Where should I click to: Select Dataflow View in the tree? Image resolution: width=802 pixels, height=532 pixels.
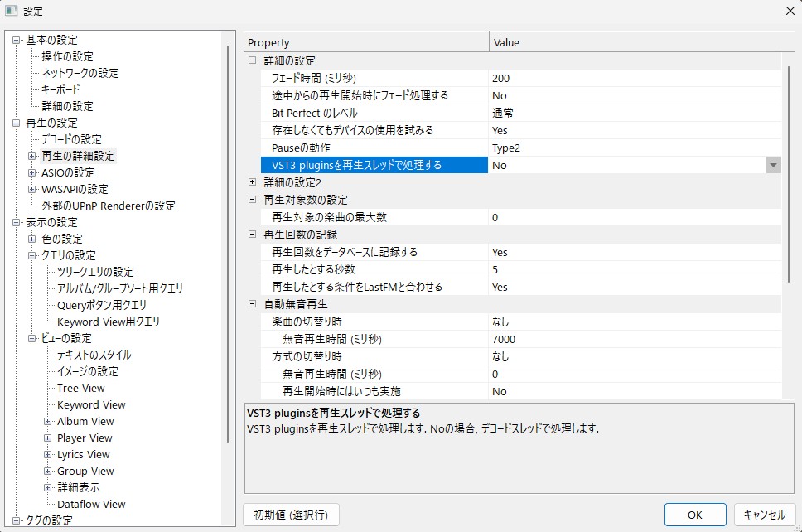coord(91,504)
